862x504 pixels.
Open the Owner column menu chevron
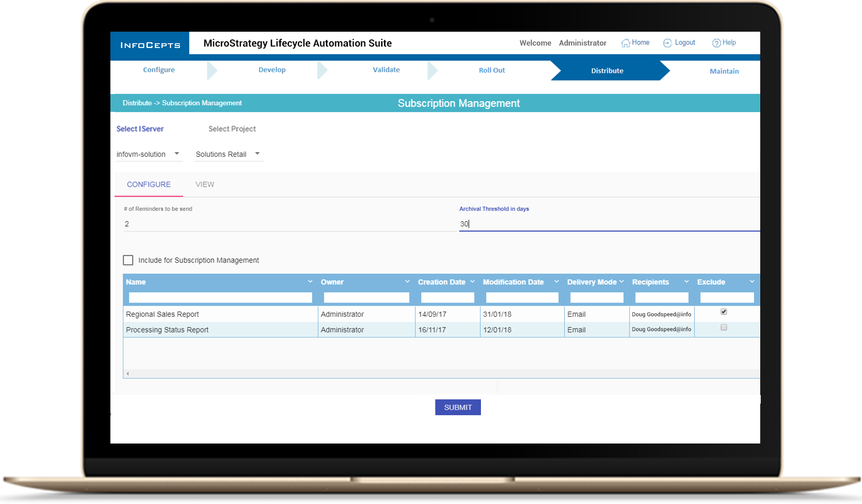[x=407, y=282]
